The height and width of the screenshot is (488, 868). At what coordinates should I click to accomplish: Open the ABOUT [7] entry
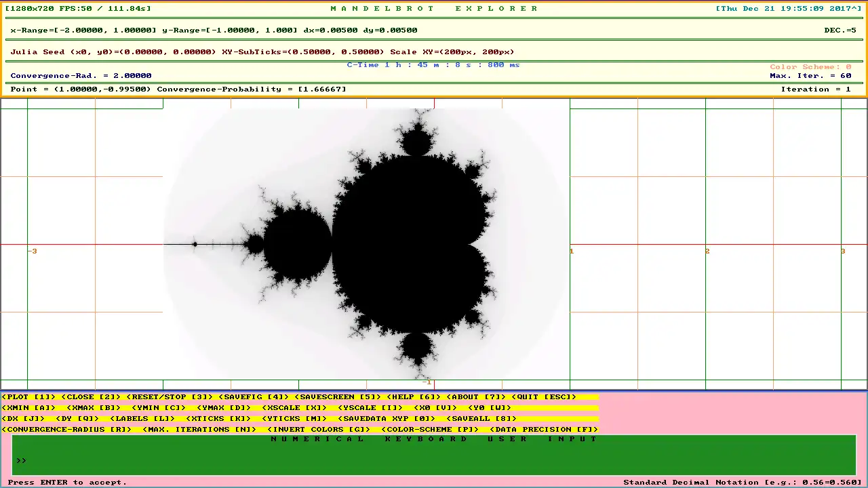[476, 397]
